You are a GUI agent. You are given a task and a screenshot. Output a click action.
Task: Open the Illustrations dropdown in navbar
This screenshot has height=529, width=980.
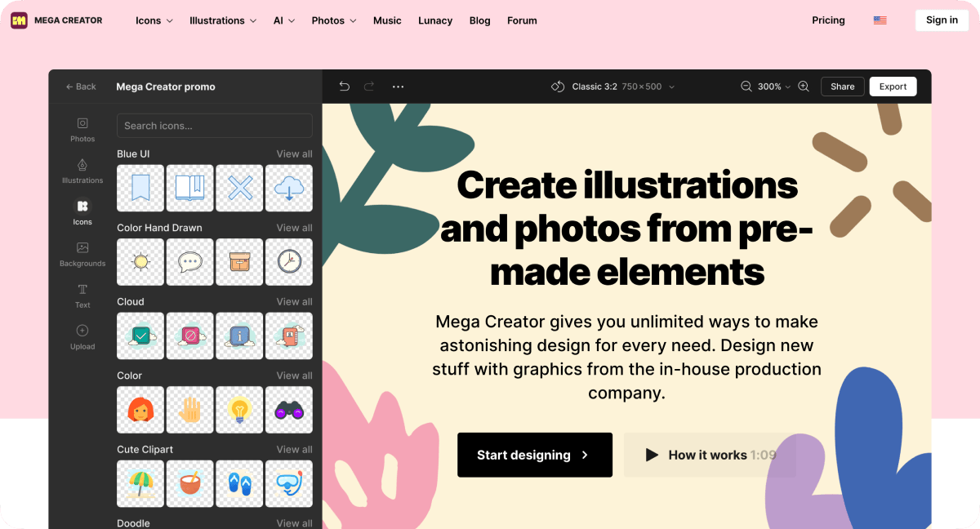click(223, 20)
